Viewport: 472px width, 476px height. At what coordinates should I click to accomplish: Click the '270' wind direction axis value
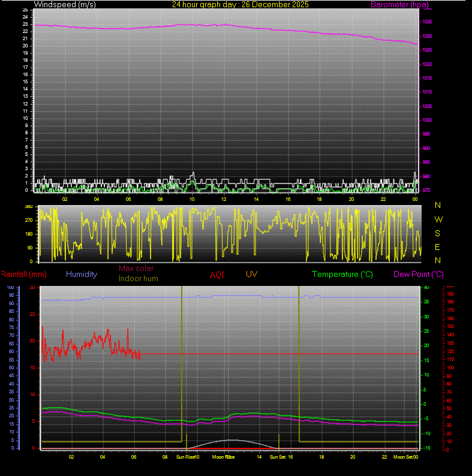point(29,221)
